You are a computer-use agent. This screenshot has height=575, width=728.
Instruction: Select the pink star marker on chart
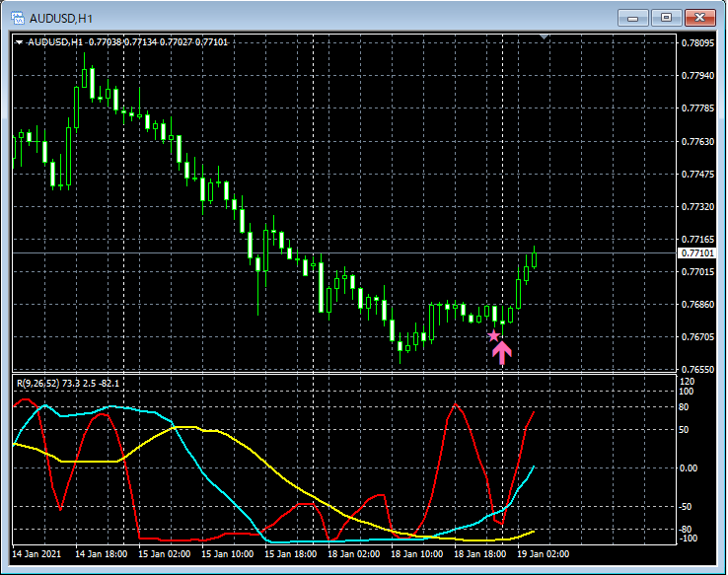(x=494, y=336)
